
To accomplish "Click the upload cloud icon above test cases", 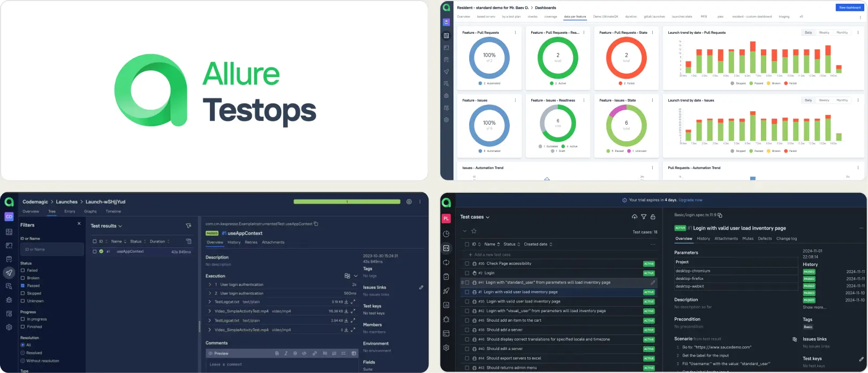I will pyautogui.click(x=635, y=217).
